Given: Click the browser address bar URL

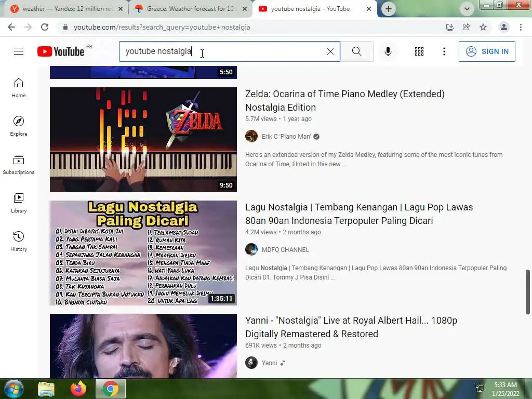Looking at the screenshot, I should [162, 27].
